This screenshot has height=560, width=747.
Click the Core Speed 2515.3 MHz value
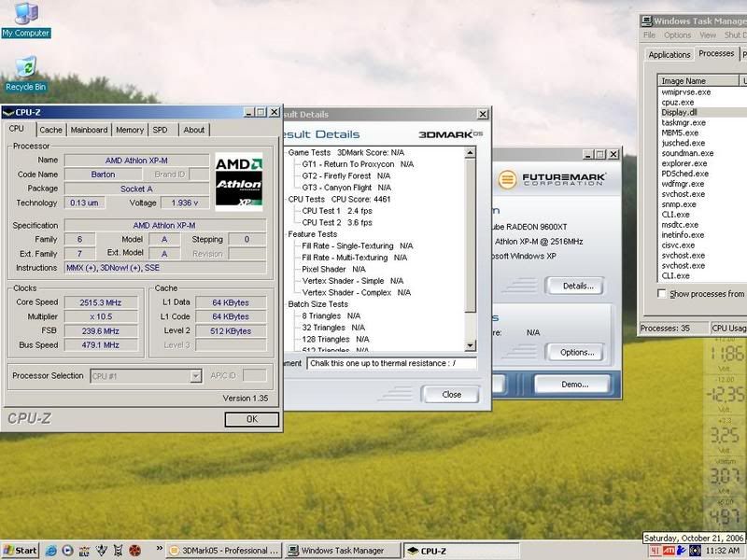(101, 302)
